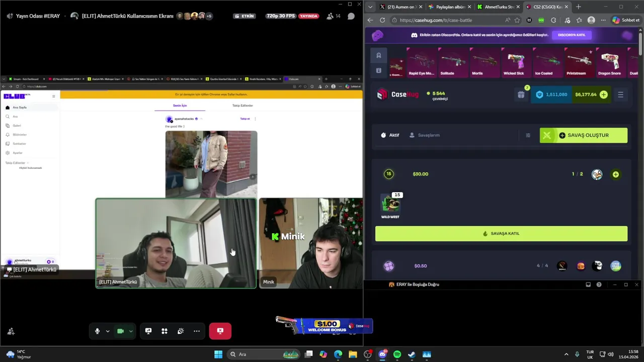This screenshot has width=644, height=362.
Task: Click the ETKİN activity badge
Action: [245, 16]
